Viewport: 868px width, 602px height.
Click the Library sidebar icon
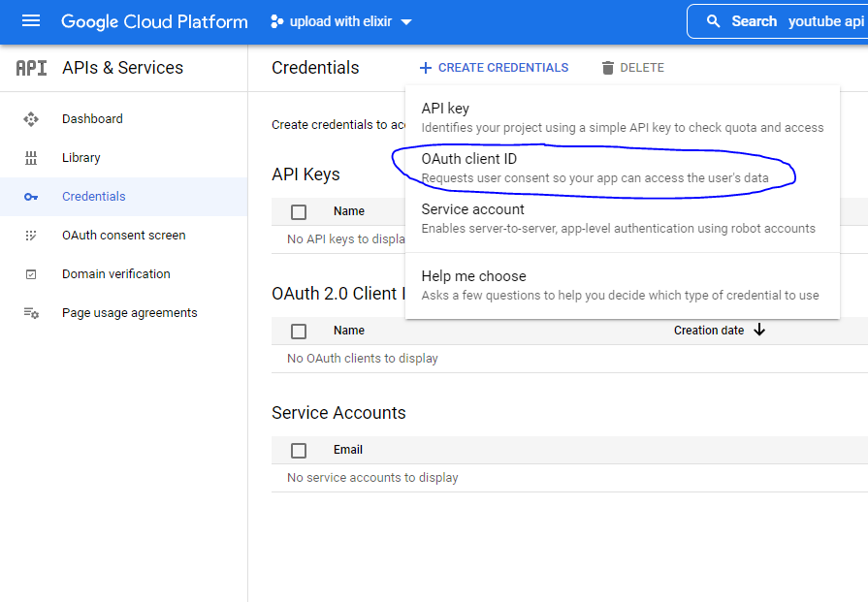pos(31,158)
